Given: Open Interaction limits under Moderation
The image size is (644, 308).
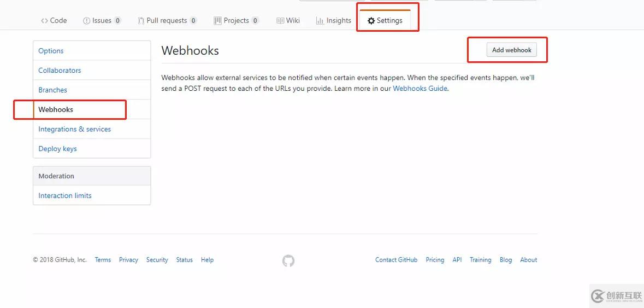Looking at the screenshot, I should tap(65, 196).
